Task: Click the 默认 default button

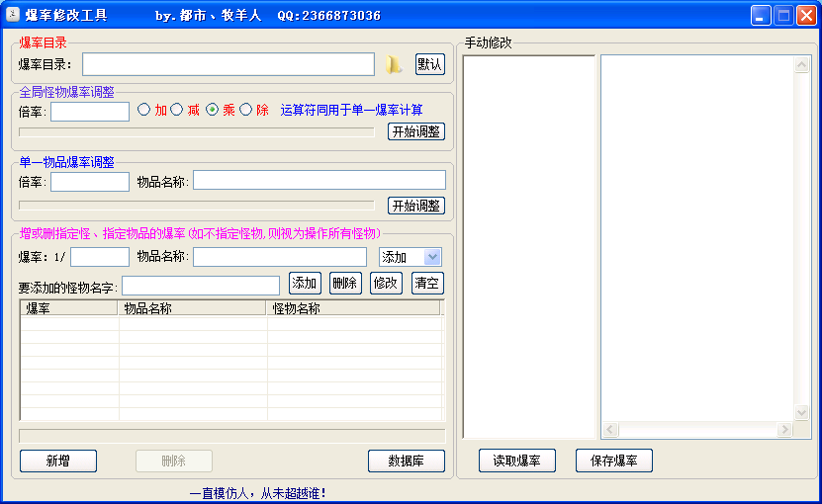Action: click(429, 64)
